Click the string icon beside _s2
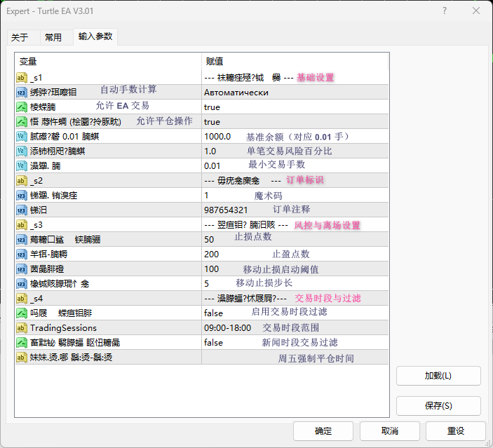 21,180
